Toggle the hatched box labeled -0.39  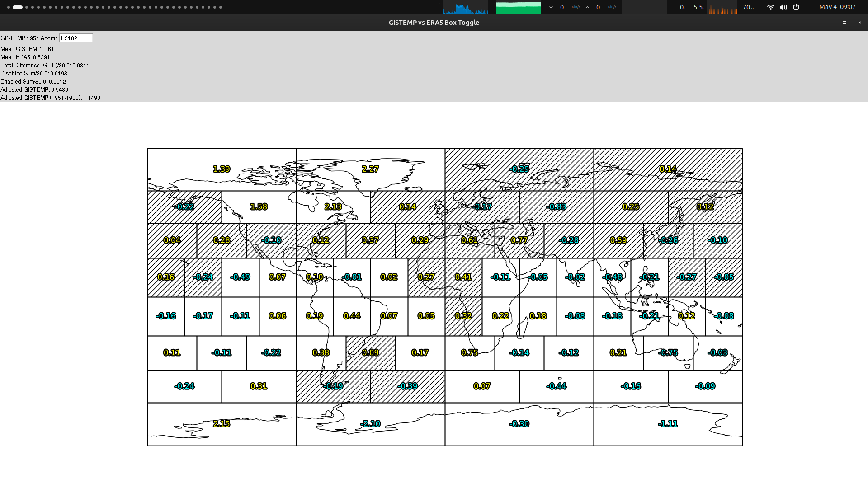408,386
